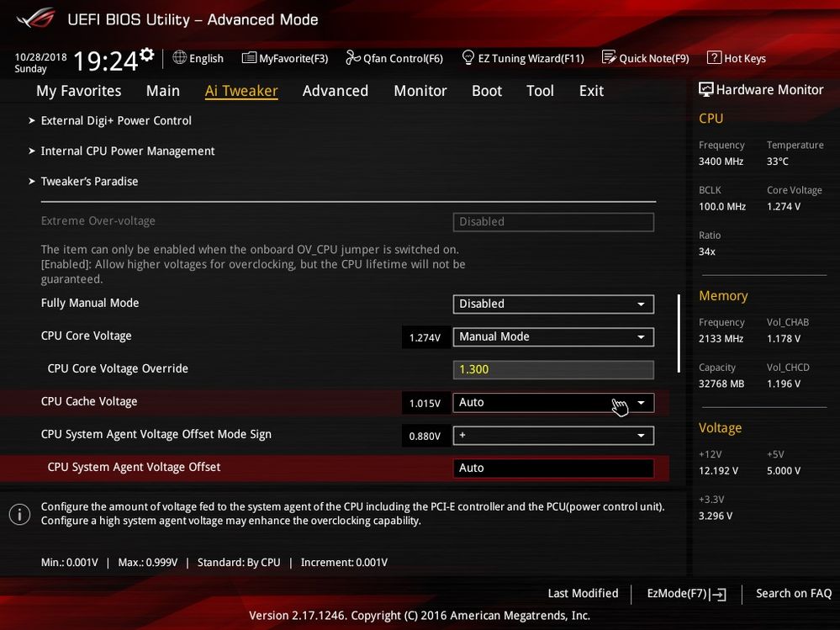
Task: Open CPU Core Voltage mode dropdown
Action: pyautogui.click(x=553, y=337)
